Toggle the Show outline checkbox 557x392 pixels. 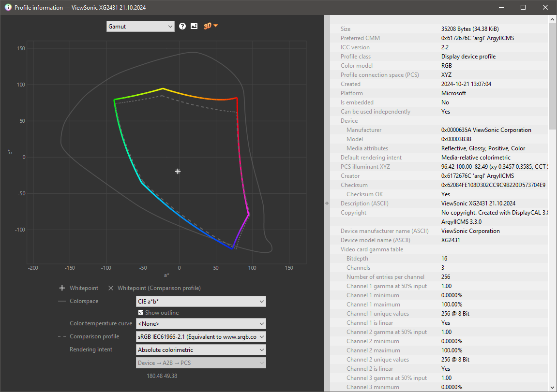(x=141, y=313)
